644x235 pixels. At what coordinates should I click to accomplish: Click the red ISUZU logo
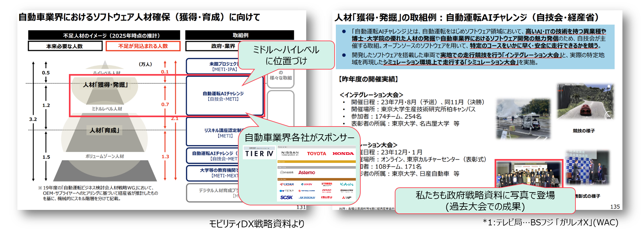pos(327,197)
